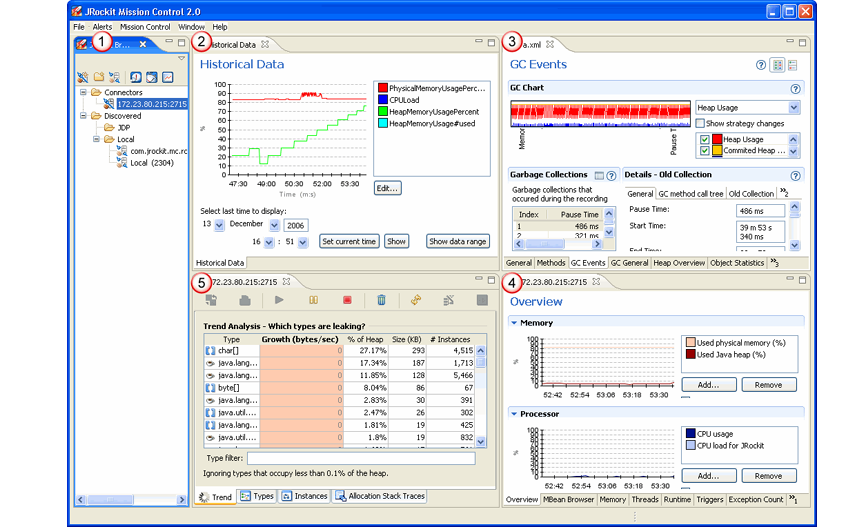Click the byte[] row type icon
Image resolution: width=867 pixels, height=527 pixels.
click(210, 388)
